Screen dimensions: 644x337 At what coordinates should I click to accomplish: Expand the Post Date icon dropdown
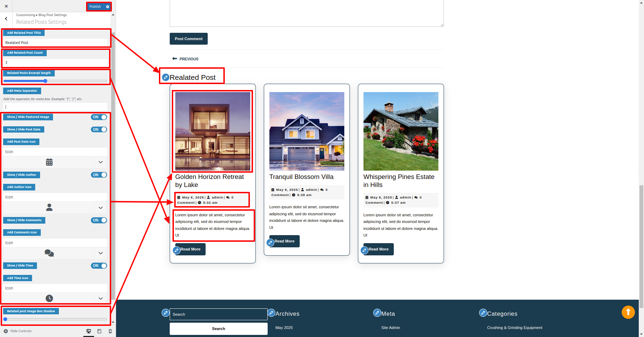(x=100, y=162)
